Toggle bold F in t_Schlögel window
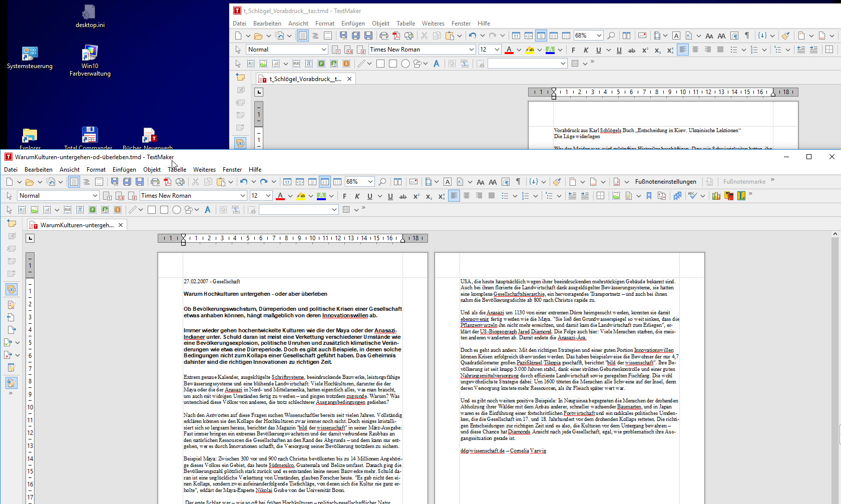Image resolution: width=841 pixels, height=504 pixels. [573, 50]
